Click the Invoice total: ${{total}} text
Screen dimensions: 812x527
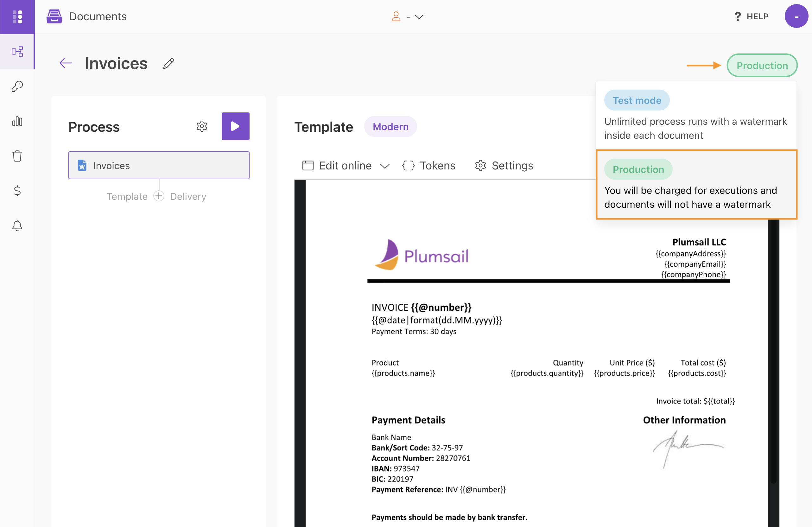[695, 401]
